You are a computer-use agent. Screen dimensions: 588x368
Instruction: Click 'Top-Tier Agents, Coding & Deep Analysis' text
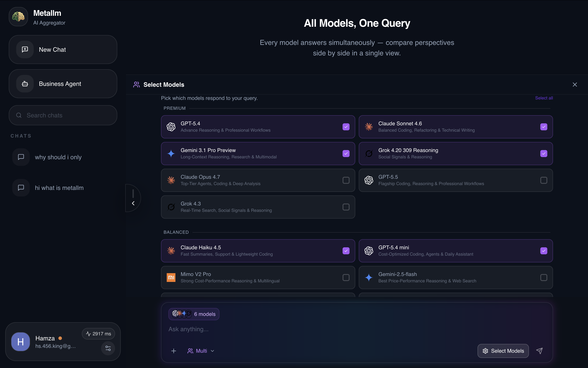click(x=220, y=184)
